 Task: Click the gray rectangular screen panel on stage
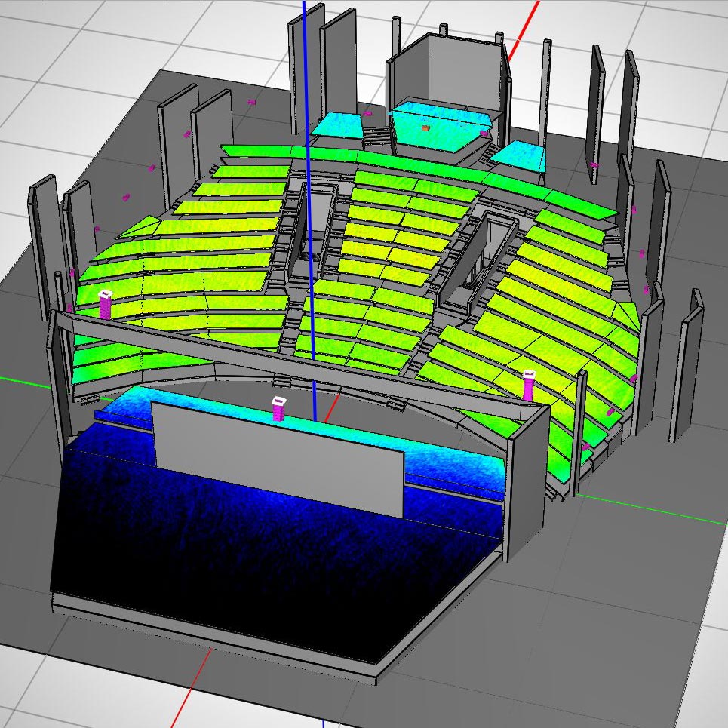(278, 459)
